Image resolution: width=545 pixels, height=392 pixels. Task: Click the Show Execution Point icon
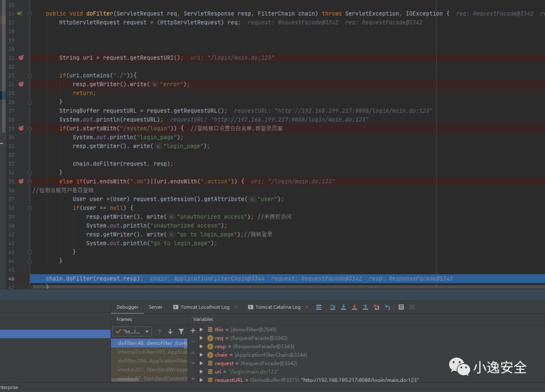pyautogui.click(x=318, y=307)
